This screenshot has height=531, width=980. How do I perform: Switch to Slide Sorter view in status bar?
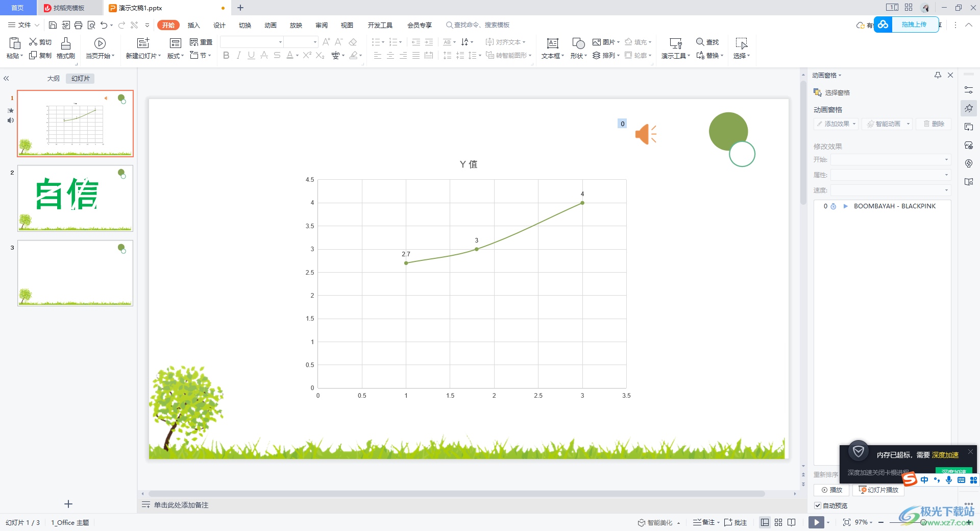click(x=778, y=522)
